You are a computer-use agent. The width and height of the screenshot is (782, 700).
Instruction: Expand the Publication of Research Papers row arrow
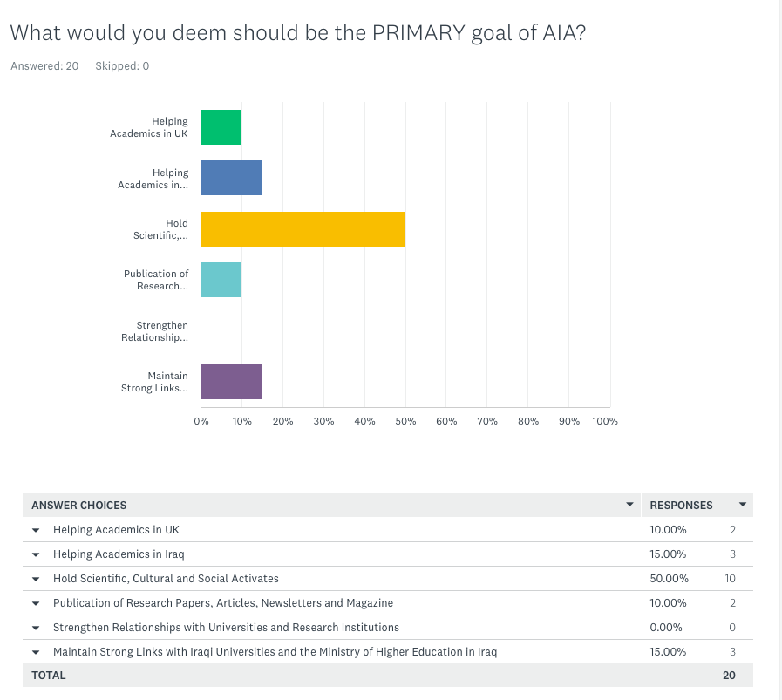[x=36, y=603]
